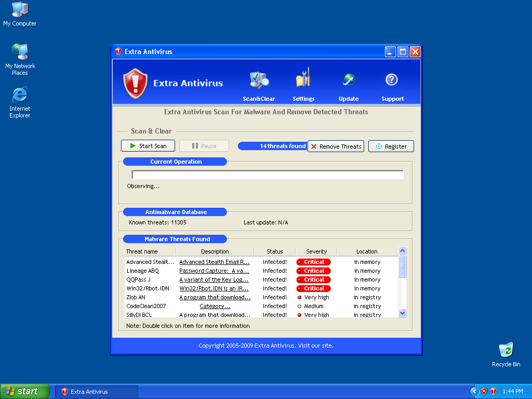The width and height of the screenshot is (532, 399).
Task: Select Extra Antivirus taskbar button
Action: [x=97, y=391]
